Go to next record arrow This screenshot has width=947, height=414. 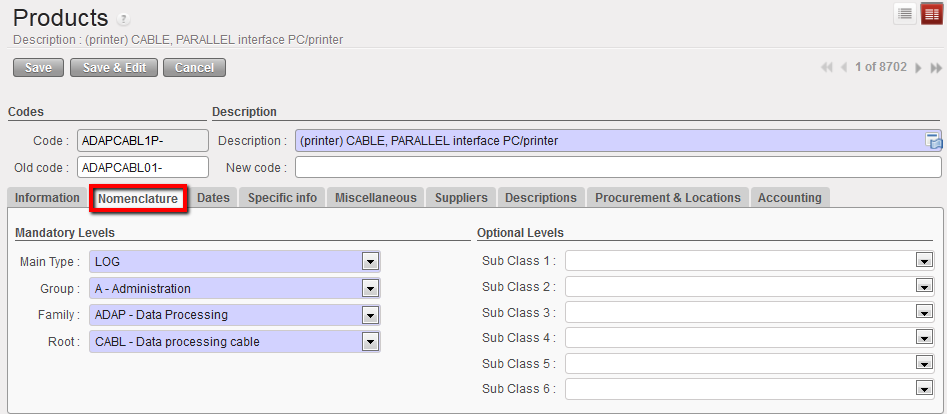click(918, 67)
